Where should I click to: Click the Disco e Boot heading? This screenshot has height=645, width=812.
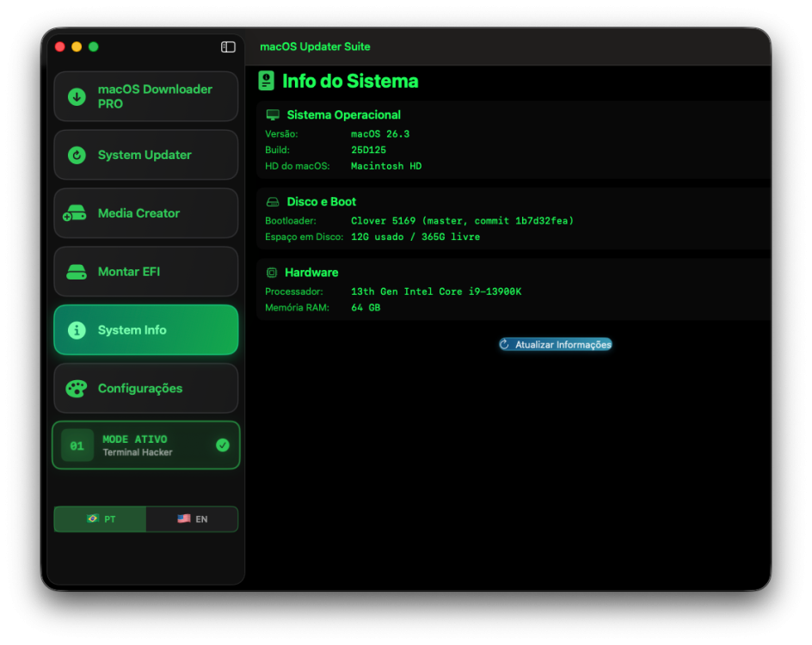322,202
